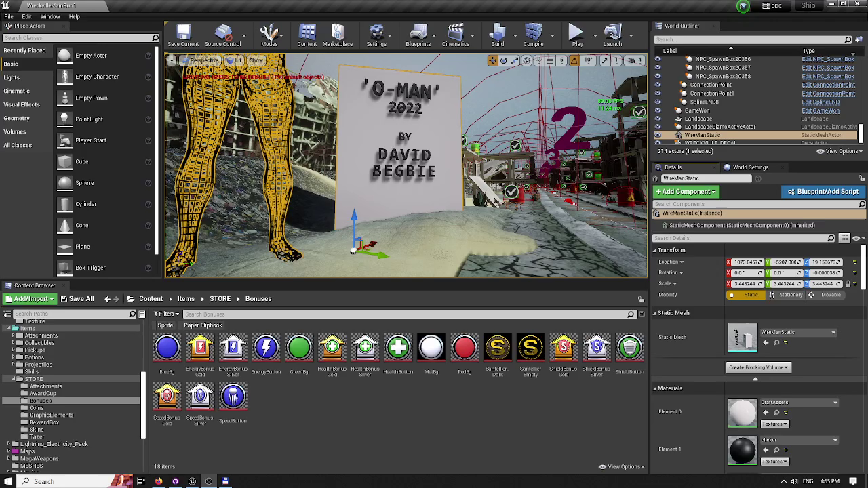The width and height of the screenshot is (868, 488).
Task: Open the Marketplace toolbar icon
Action: coord(337,34)
